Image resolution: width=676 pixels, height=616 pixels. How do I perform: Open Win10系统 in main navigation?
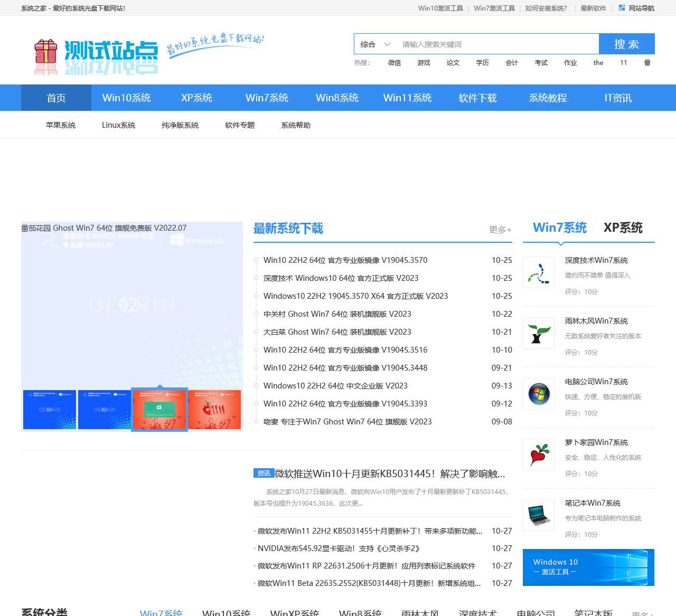(x=126, y=98)
